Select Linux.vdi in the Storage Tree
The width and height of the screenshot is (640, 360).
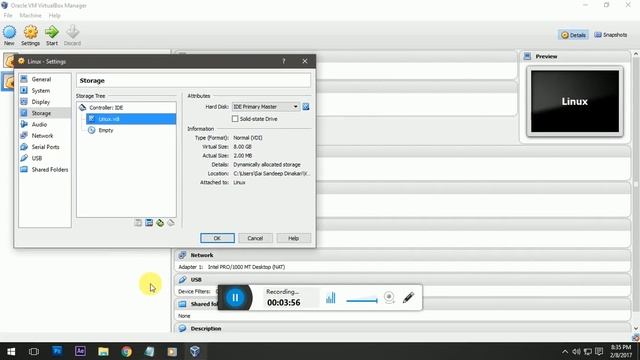[x=131, y=119]
